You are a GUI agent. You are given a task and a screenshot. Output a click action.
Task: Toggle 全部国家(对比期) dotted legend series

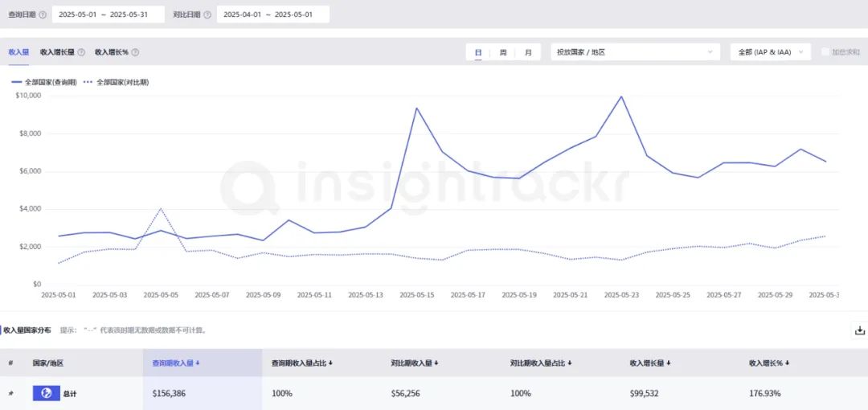(x=116, y=82)
